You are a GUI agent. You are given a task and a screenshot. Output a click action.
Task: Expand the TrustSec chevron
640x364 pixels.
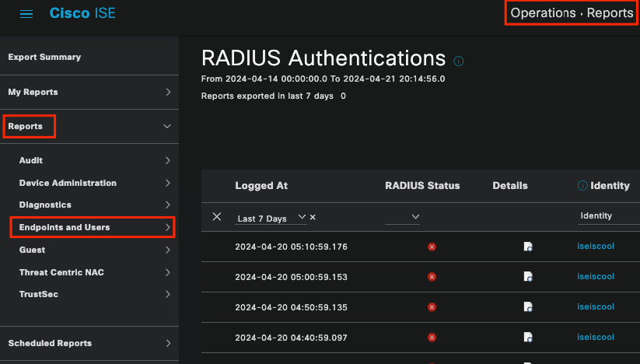click(x=168, y=294)
